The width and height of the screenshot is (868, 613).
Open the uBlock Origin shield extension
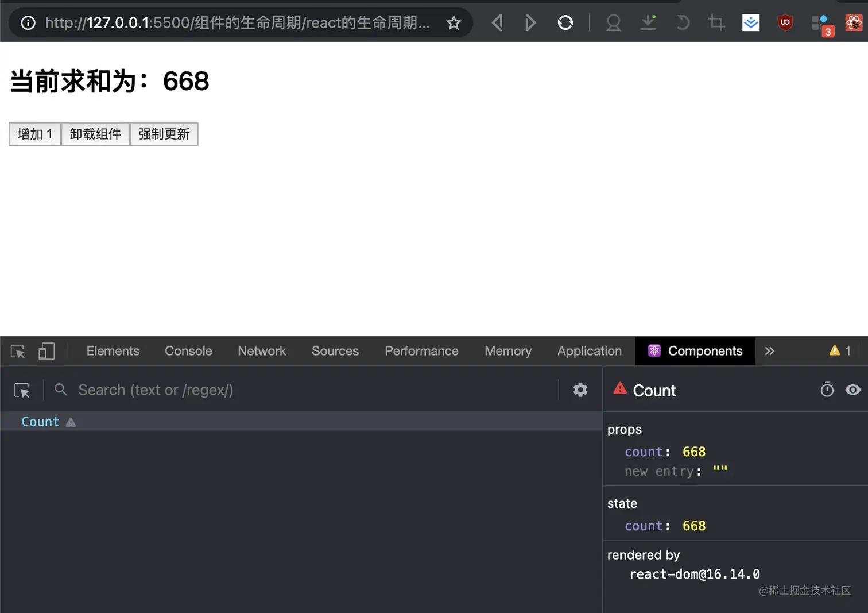pos(785,22)
